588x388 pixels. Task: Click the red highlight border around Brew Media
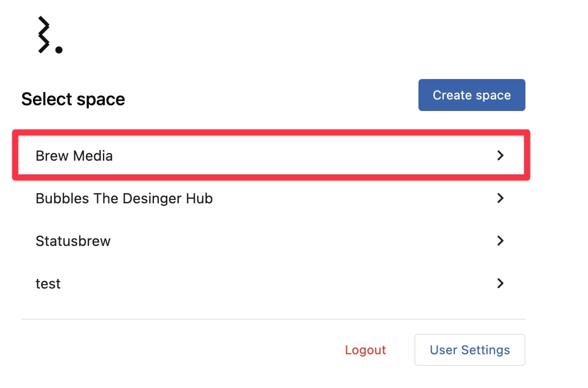pyautogui.click(x=271, y=132)
